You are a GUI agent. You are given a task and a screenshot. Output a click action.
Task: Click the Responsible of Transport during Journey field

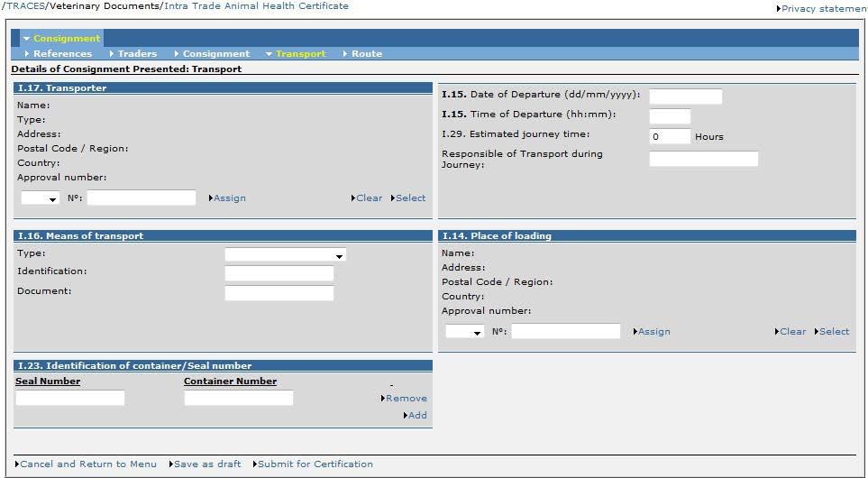coord(704,159)
